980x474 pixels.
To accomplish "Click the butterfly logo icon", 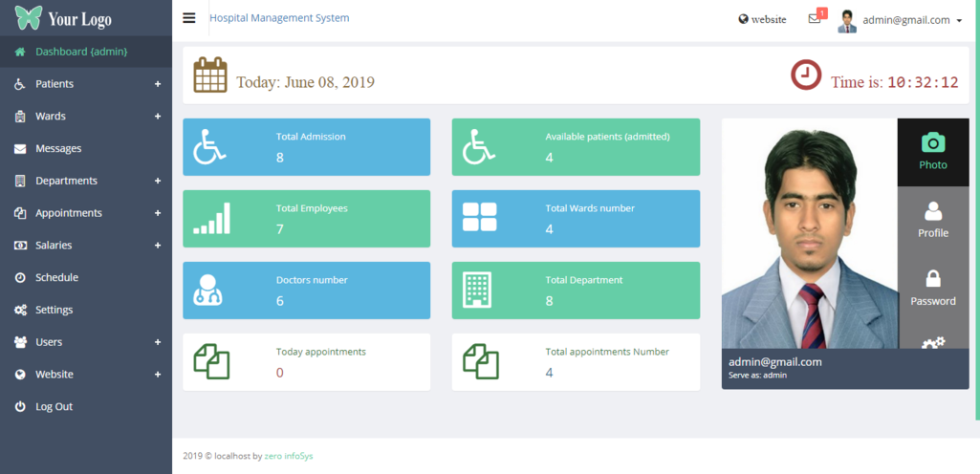I will 28,18.
